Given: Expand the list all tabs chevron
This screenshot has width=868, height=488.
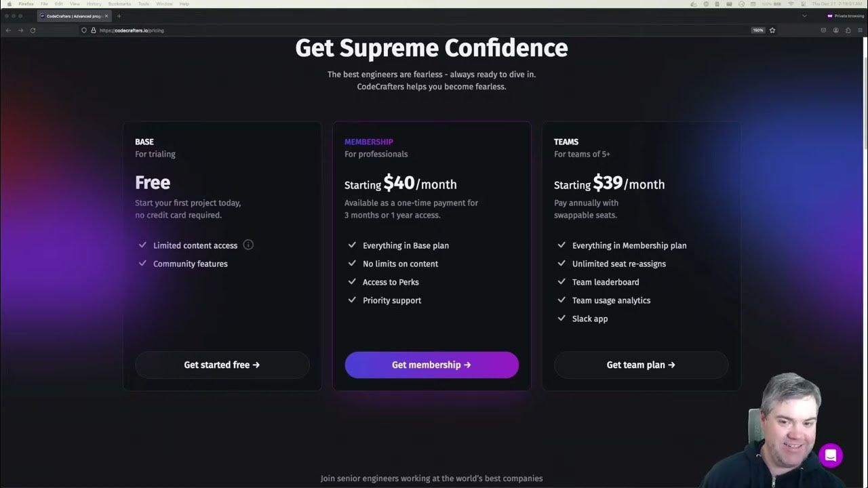Looking at the screenshot, I should pyautogui.click(x=804, y=16).
